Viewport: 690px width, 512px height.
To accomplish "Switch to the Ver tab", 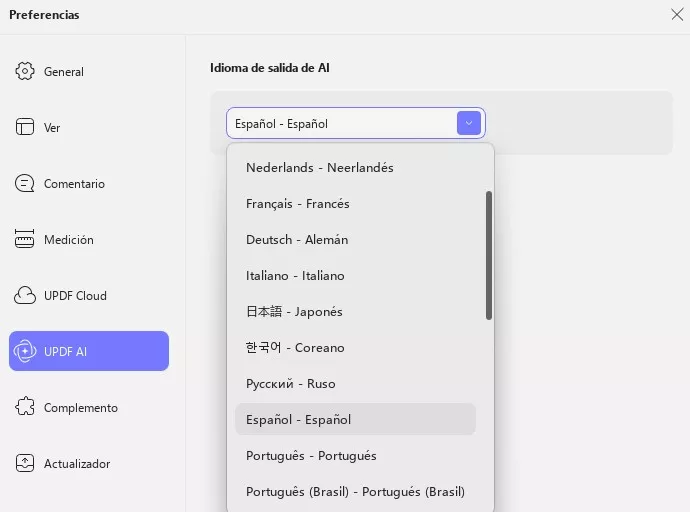I will pyautogui.click(x=89, y=127).
